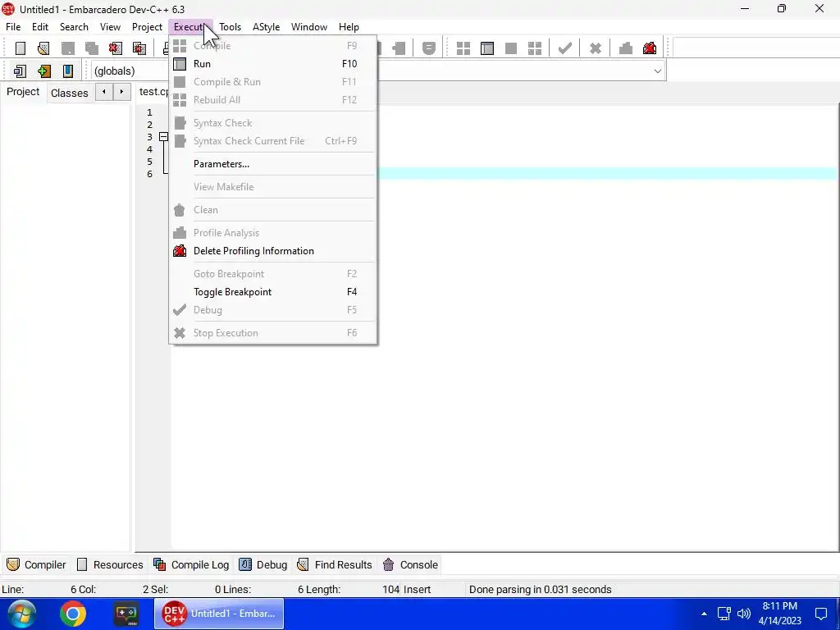Click the Run toolbar icon
This screenshot has height=630, width=840.
(x=487, y=48)
